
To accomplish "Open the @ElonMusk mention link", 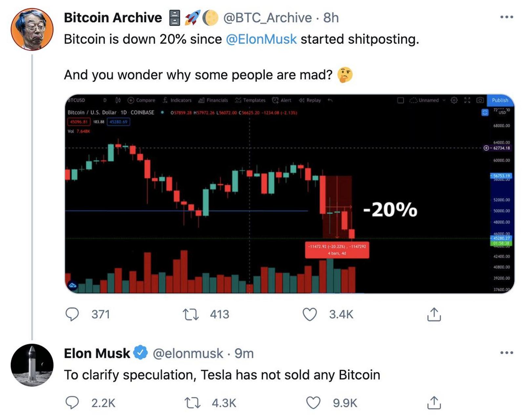I will pyautogui.click(x=261, y=39).
